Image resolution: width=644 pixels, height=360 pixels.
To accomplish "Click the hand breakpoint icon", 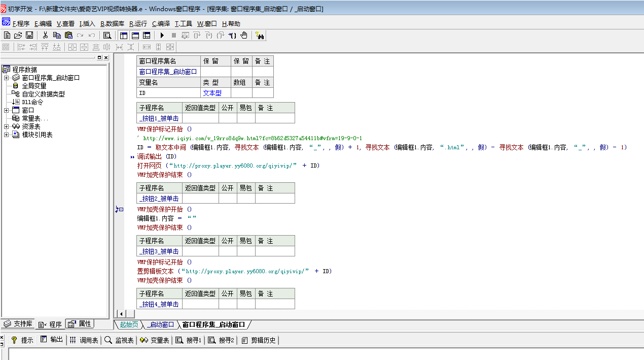I will (x=244, y=35).
